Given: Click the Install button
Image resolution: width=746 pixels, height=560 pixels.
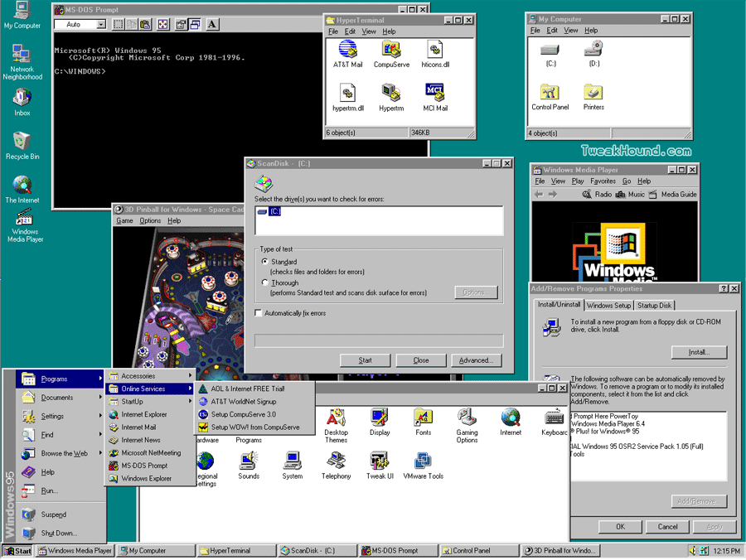Looking at the screenshot, I should 699,352.
